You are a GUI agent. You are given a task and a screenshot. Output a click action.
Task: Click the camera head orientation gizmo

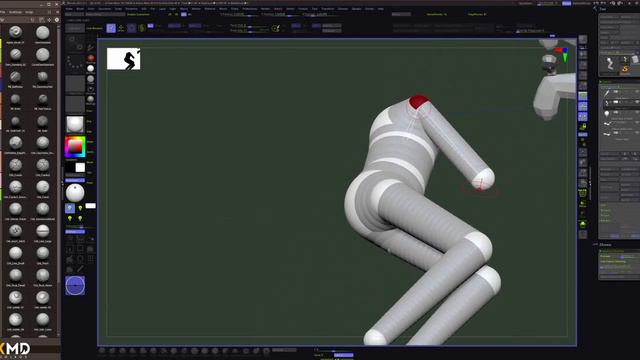549,64
